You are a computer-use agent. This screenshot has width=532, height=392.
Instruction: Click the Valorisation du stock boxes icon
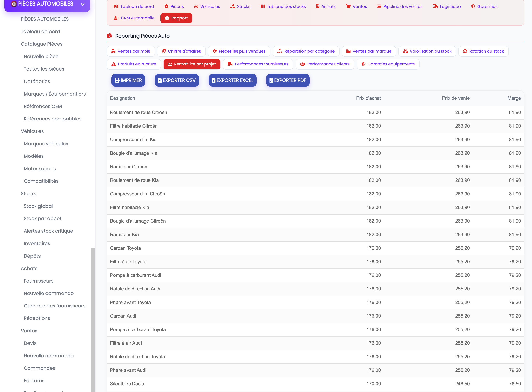tap(405, 51)
